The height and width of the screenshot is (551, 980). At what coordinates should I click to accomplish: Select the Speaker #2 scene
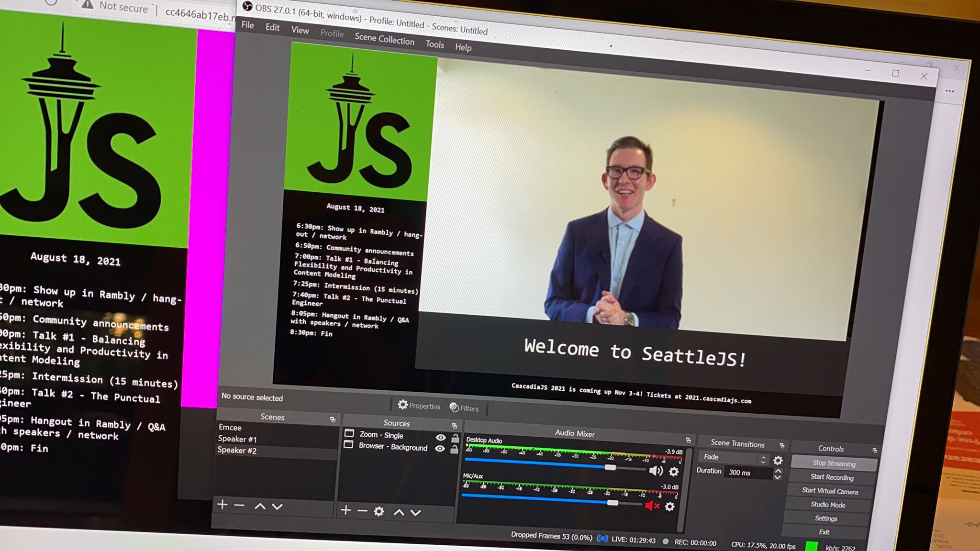237,450
